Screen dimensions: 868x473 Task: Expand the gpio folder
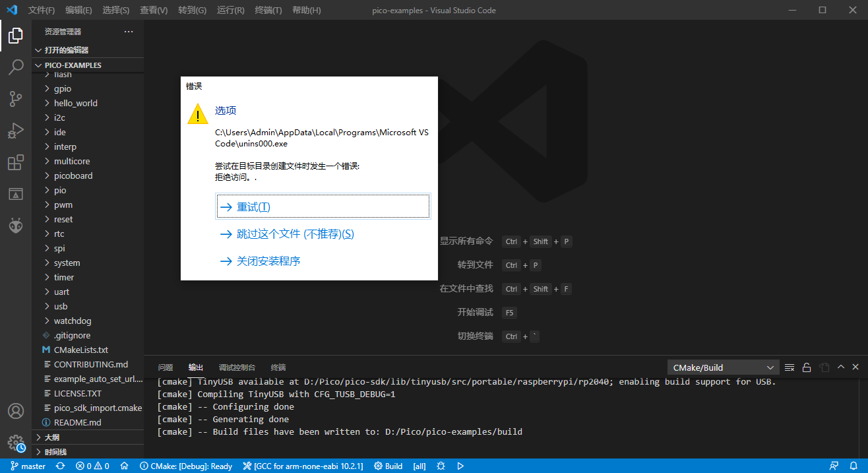(x=88, y=88)
